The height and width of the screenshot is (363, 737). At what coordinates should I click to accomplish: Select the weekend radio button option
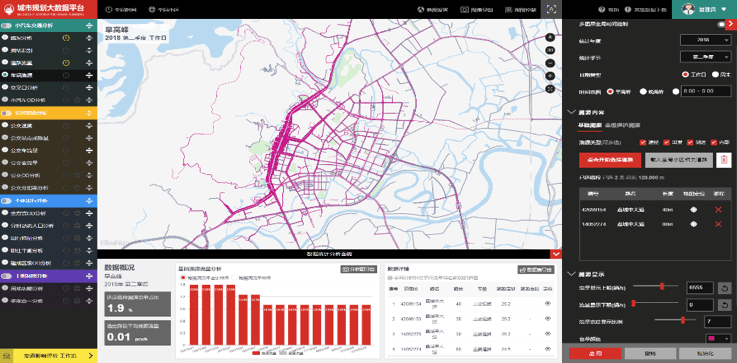pos(715,74)
